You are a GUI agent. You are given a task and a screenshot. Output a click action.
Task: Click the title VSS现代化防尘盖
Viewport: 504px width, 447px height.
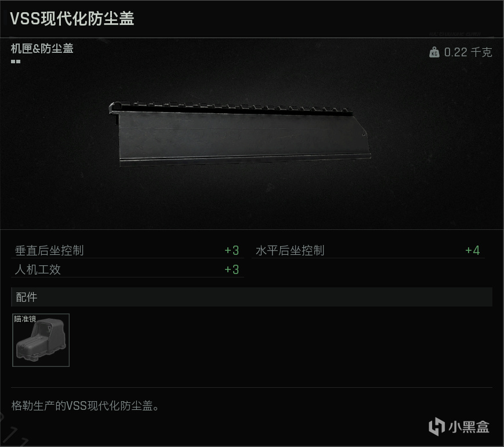pos(72,19)
